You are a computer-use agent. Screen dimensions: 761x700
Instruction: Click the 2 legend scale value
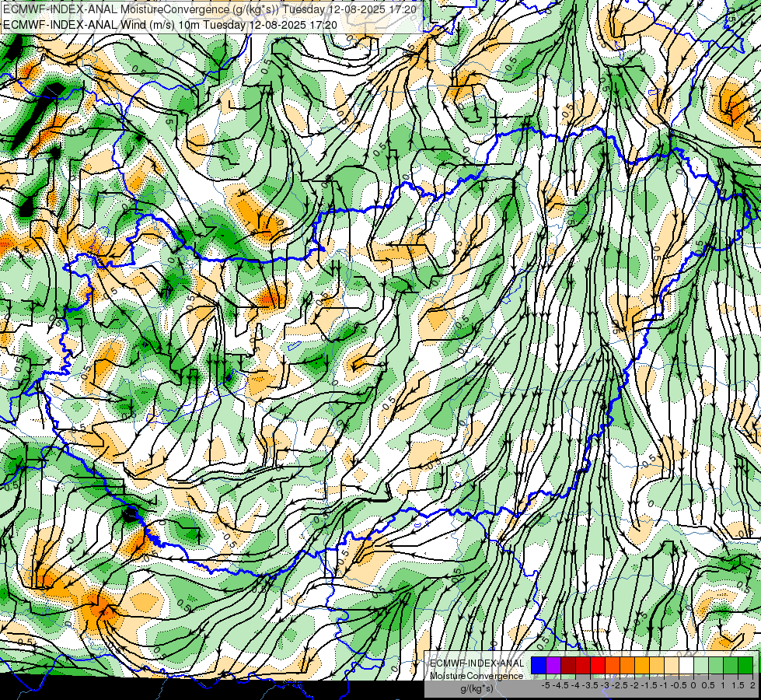click(752, 685)
